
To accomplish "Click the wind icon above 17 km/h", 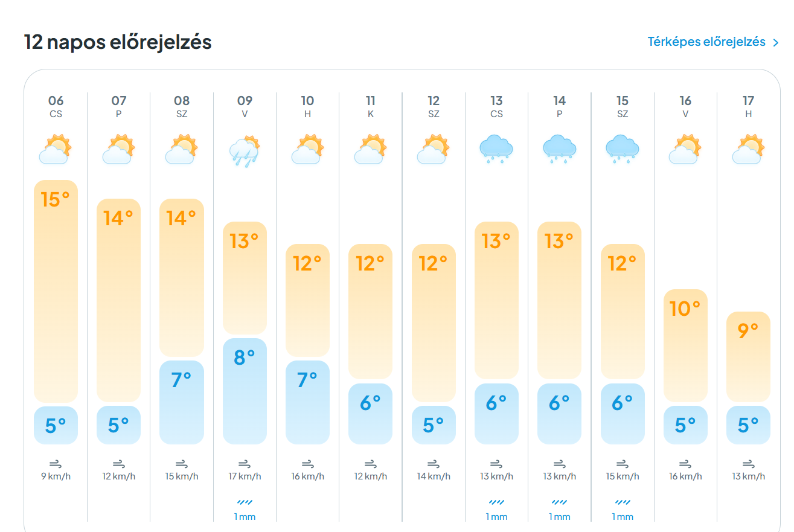I will (245, 464).
